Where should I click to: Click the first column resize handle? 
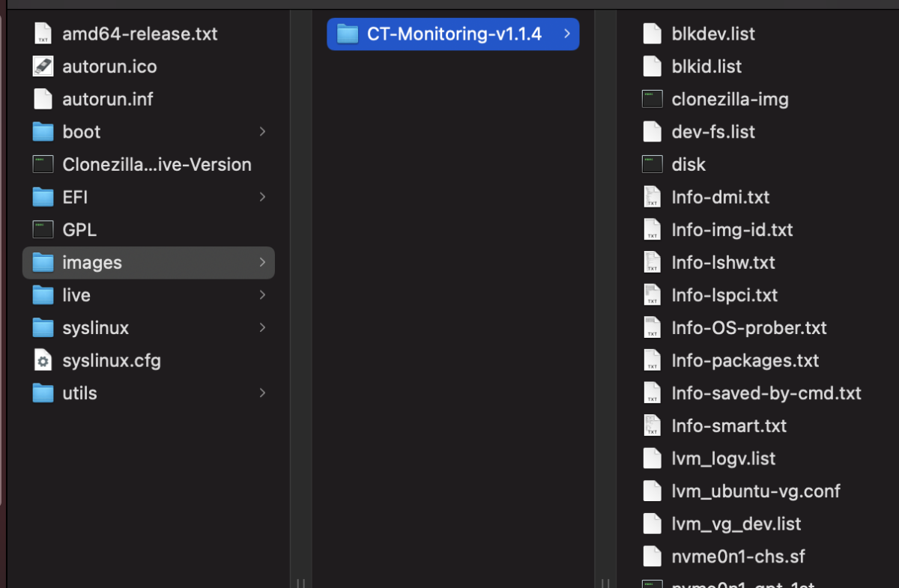(x=300, y=582)
